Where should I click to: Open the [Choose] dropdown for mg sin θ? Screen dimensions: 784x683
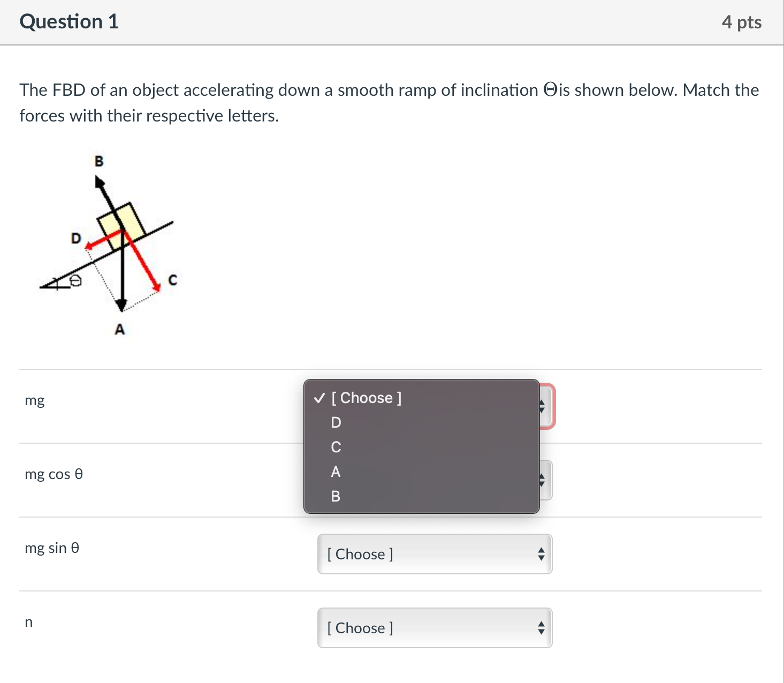(x=434, y=554)
